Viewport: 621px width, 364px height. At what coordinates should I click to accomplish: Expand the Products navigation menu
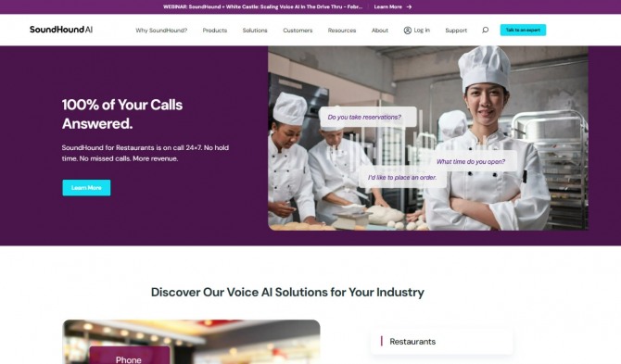point(215,30)
